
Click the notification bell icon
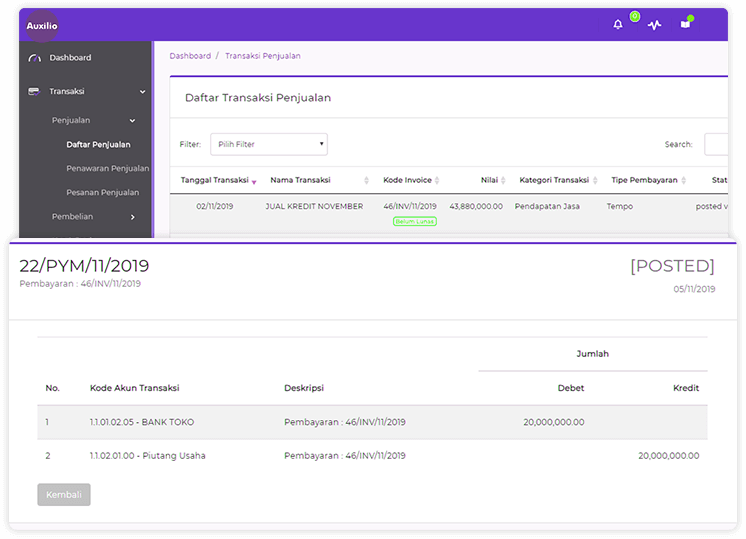[x=618, y=25]
